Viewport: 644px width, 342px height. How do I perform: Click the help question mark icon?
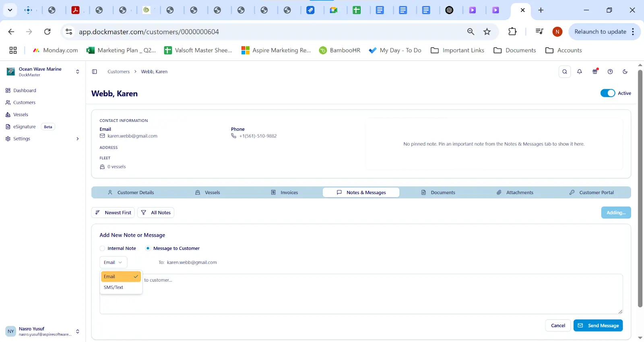tap(610, 72)
